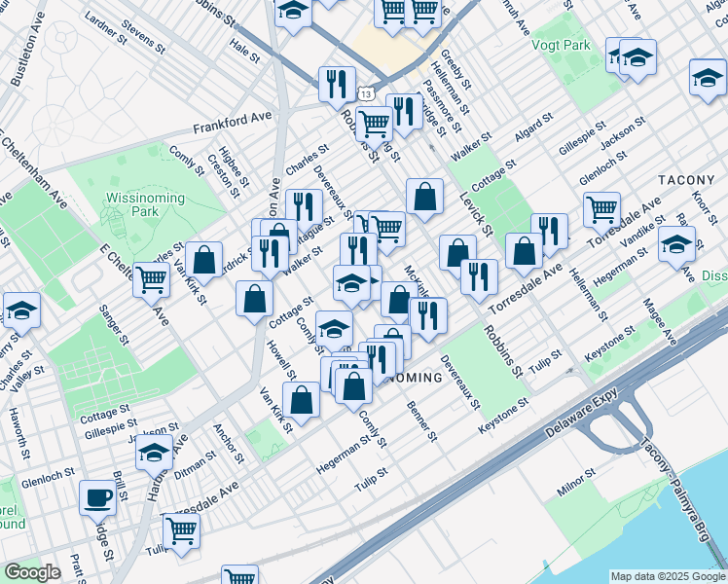Screen dimensions: 728x584
Task: Open the shopping bag marker beside Van Kirk St north
Action: coord(203,261)
